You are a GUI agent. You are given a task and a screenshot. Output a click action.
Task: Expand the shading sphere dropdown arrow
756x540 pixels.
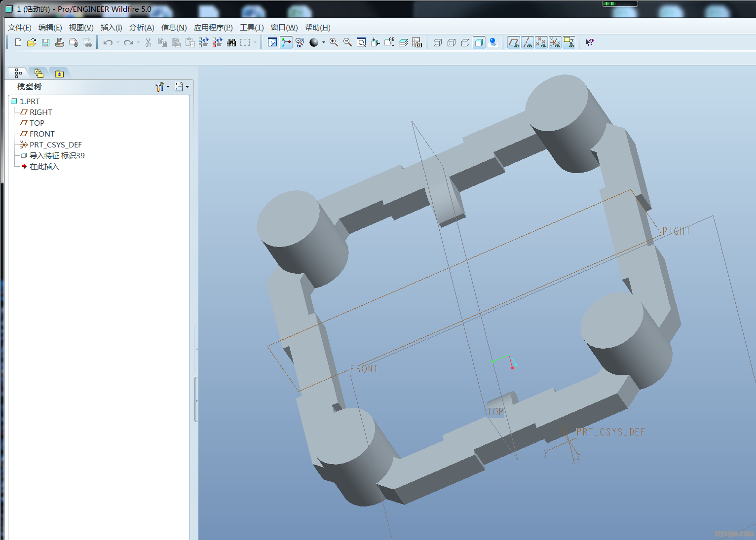(324, 42)
